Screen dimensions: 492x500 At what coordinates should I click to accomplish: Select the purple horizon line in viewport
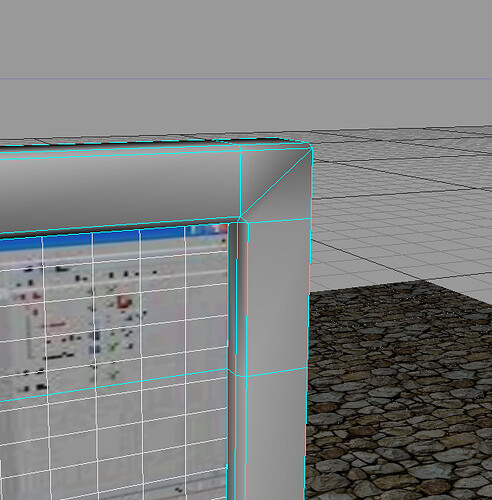click(x=246, y=79)
